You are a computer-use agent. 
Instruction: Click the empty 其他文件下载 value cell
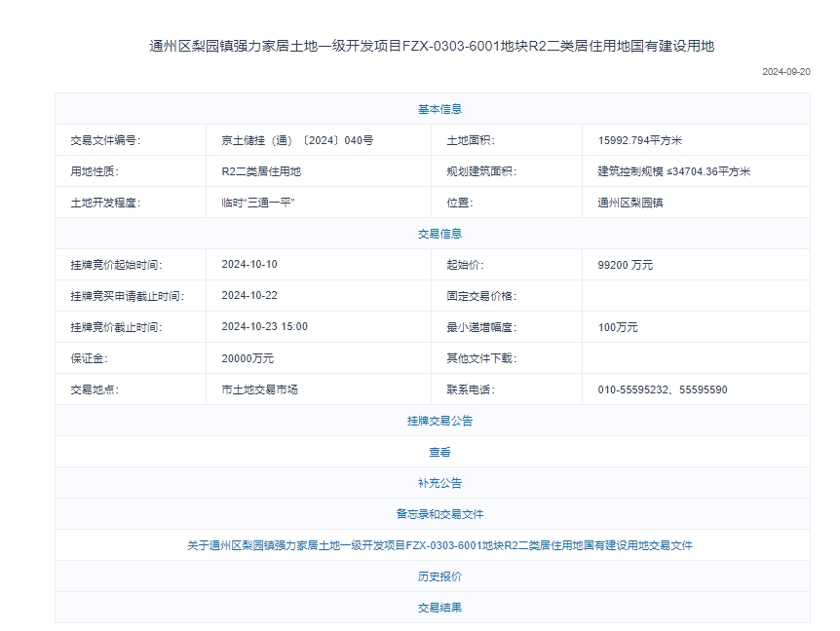(696, 358)
